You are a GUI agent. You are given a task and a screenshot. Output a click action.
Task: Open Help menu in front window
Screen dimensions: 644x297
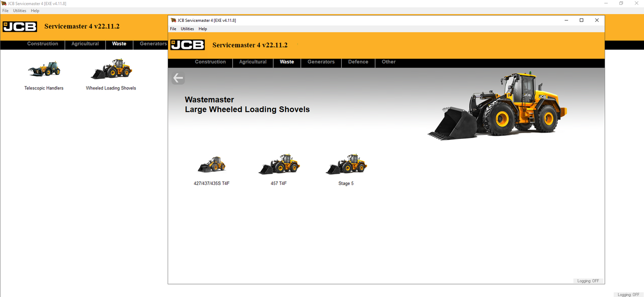203,29
